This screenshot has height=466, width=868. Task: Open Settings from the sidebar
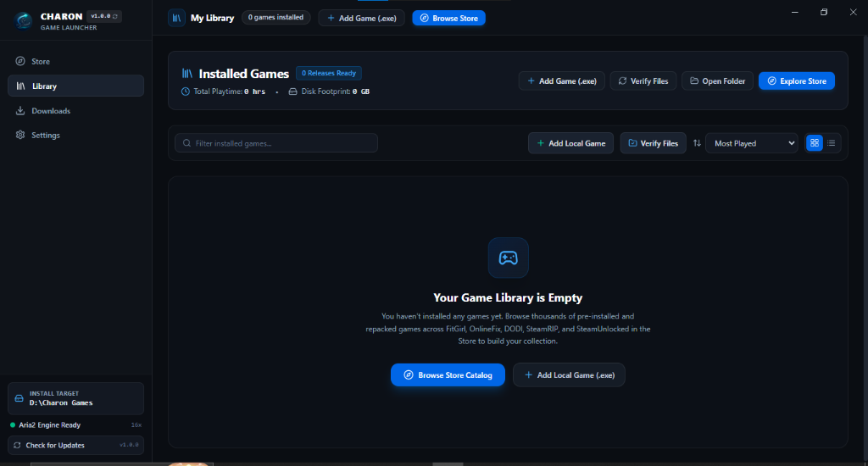click(75, 135)
